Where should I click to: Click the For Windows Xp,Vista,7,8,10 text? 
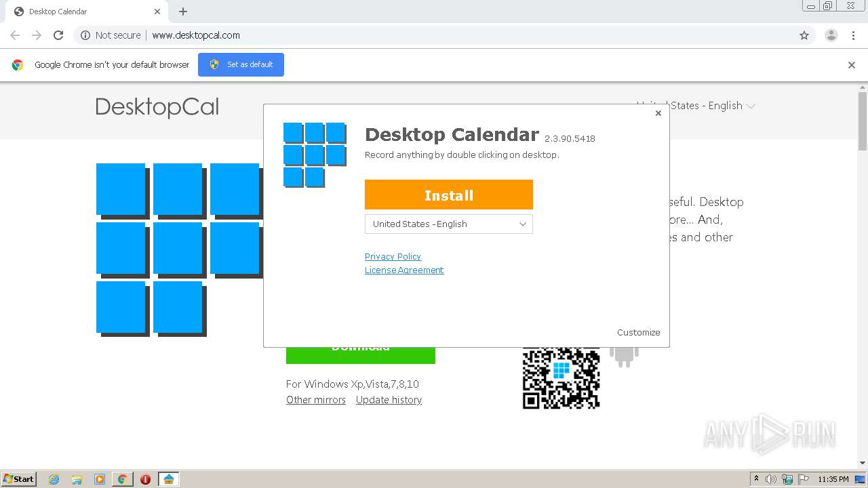tap(353, 384)
